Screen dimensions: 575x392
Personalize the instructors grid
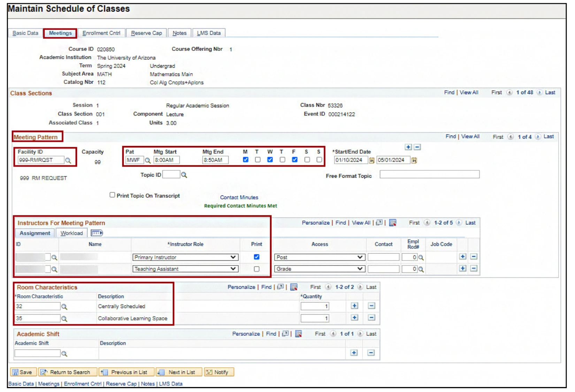[x=316, y=223]
